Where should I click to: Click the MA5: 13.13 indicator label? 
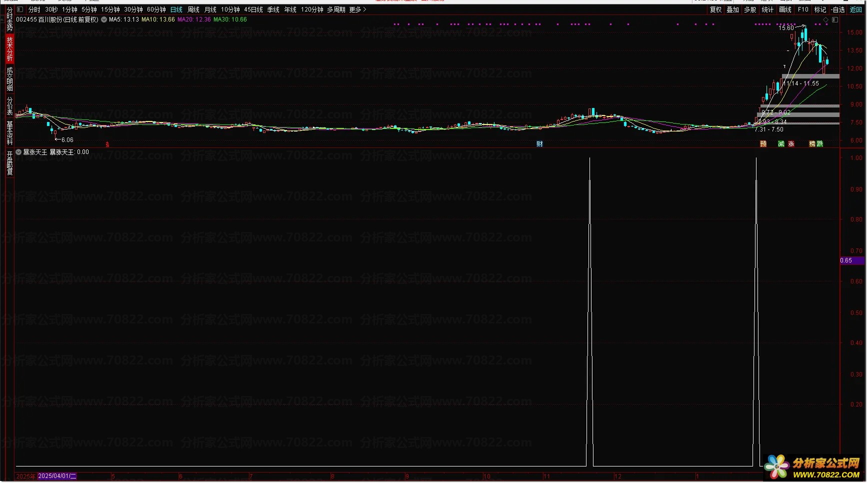coord(124,20)
